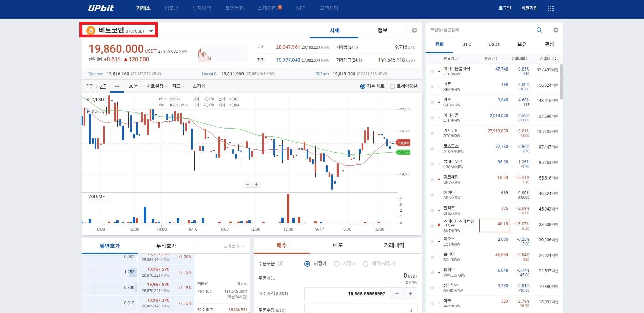Viewport: 644px width, 313px height.
Task: Switch to the 정보 tab
Action: click(383, 30)
